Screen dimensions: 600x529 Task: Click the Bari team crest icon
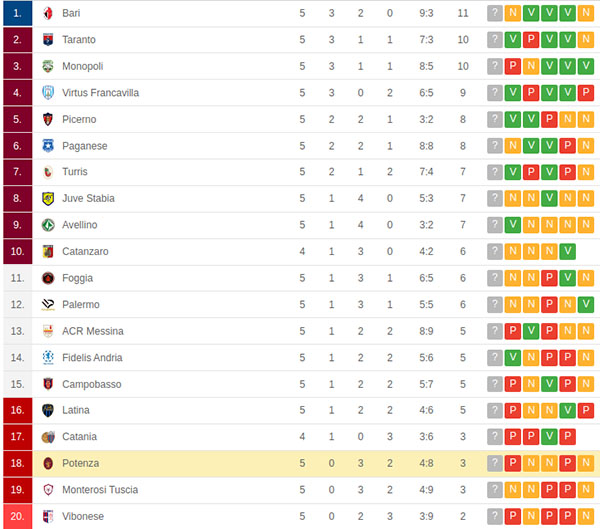(x=48, y=13)
